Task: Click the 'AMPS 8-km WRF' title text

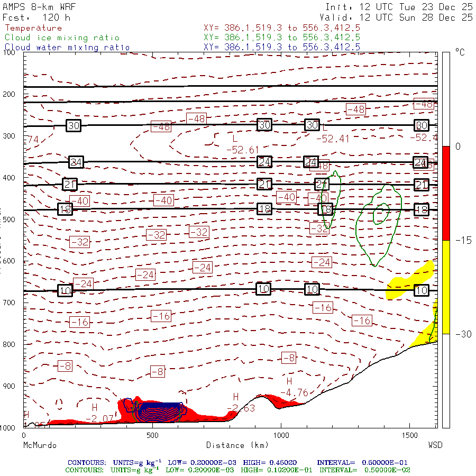Action: pos(39,7)
